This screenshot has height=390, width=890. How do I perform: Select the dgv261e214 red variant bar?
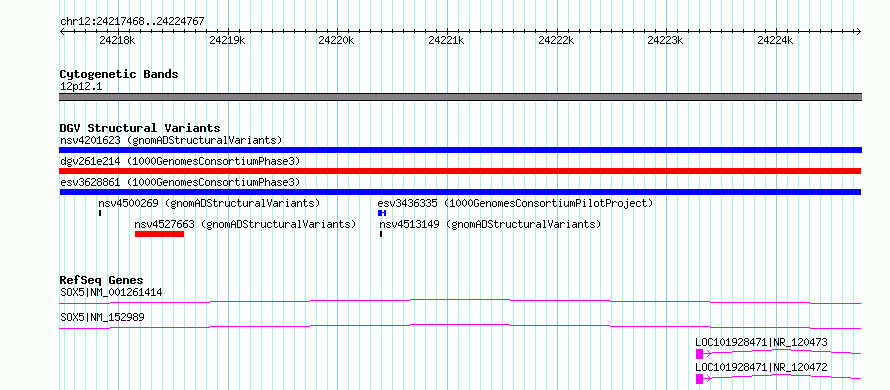coord(460,171)
